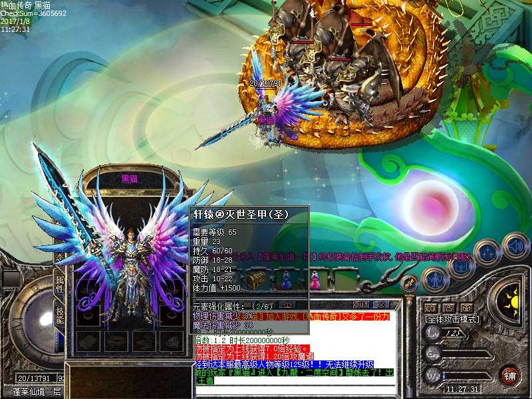The height and width of the screenshot is (399, 532).
Task: Click the experience progress bar
Action: coord(467,355)
